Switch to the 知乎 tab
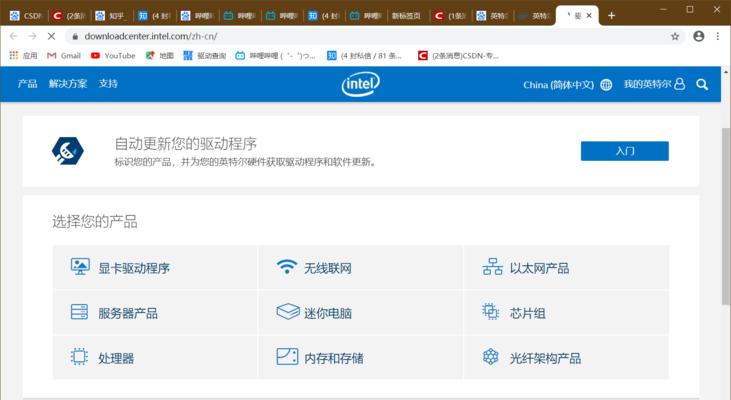This screenshot has height=400, width=731. pos(111,16)
